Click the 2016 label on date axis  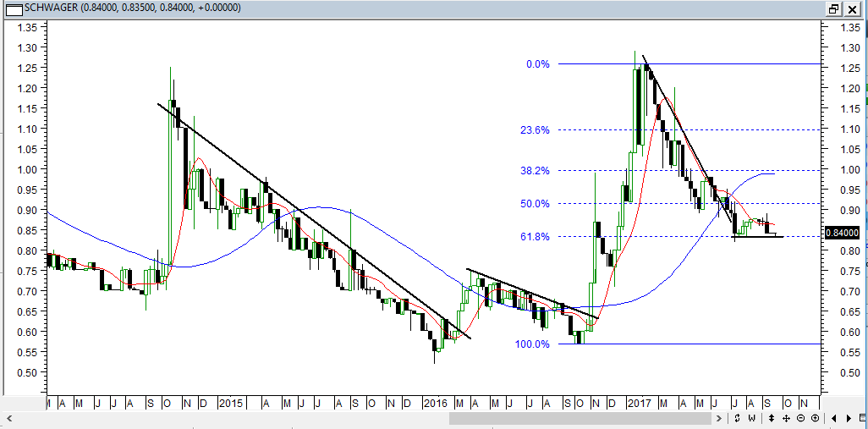click(433, 403)
